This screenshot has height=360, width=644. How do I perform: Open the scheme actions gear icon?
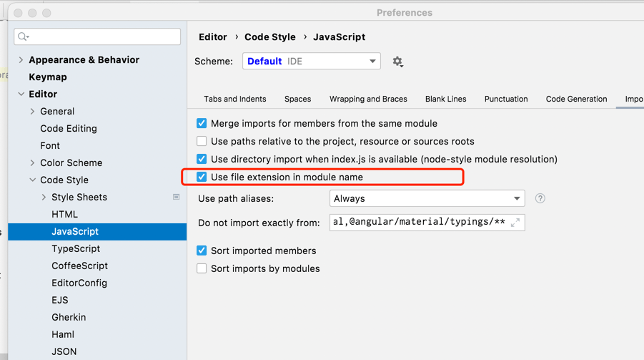tap(397, 62)
